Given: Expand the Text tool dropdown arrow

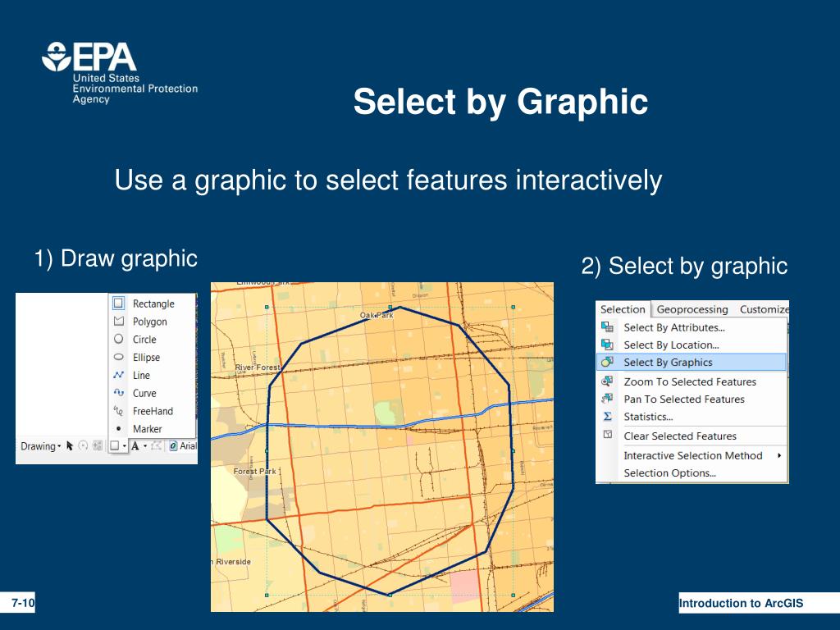Looking at the screenshot, I should click(x=145, y=445).
